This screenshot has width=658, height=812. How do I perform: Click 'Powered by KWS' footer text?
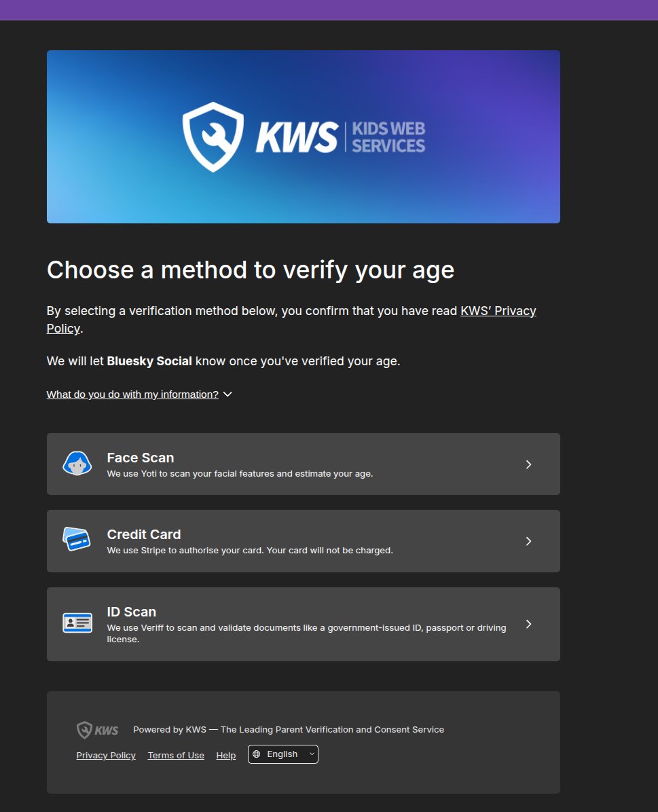point(289,730)
